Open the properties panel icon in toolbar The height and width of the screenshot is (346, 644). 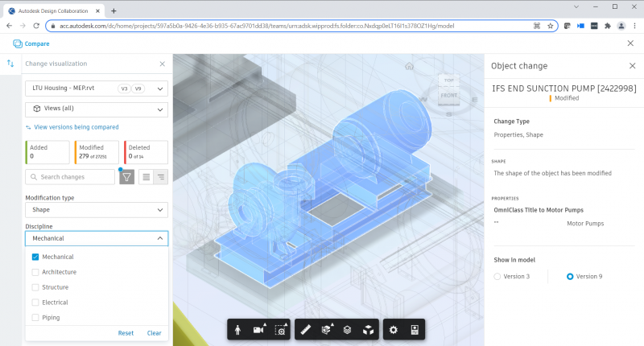point(414,330)
